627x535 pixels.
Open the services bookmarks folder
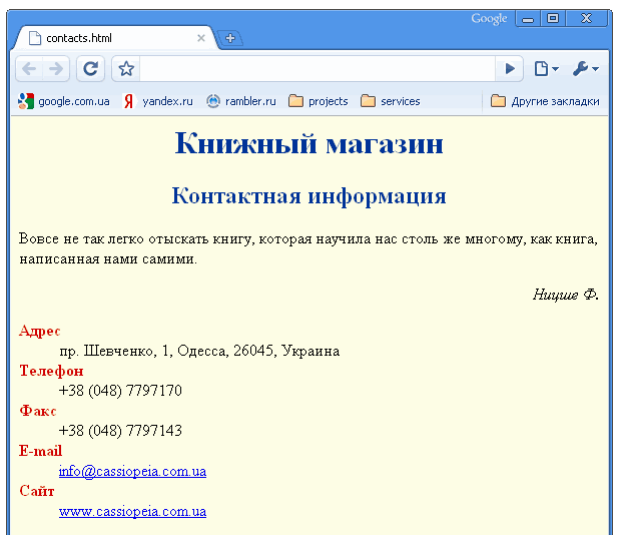390,101
